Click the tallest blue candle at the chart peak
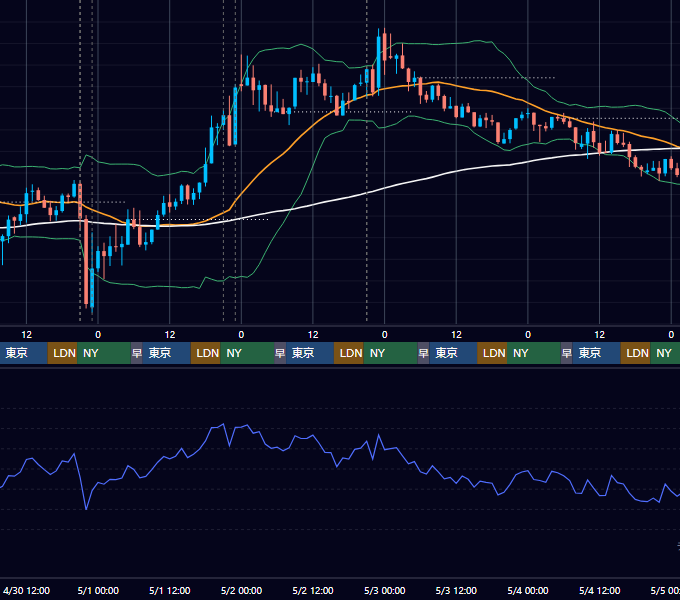The width and height of the screenshot is (680, 600). (x=379, y=63)
